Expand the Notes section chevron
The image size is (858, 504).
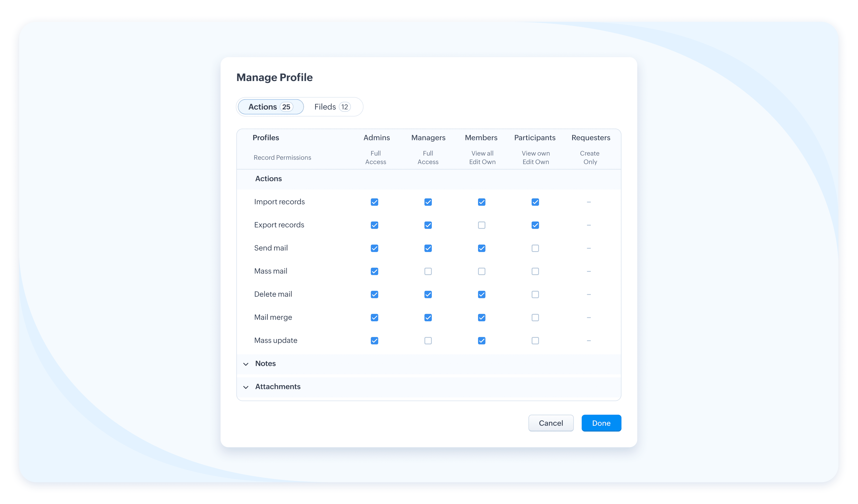coord(246,364)
